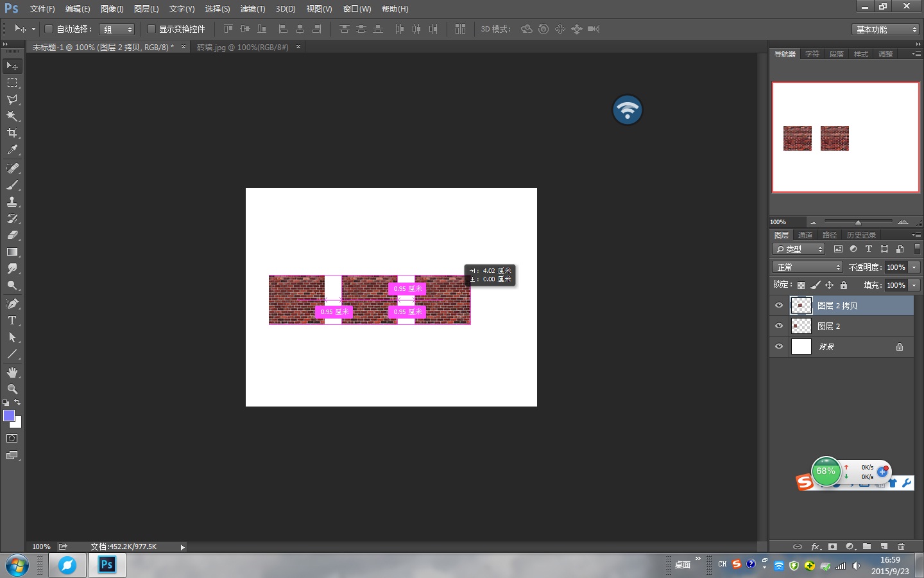Screen dimensions: 924x578
Task: Toggle visibility of 背景 layer
Action: [778, 346]
